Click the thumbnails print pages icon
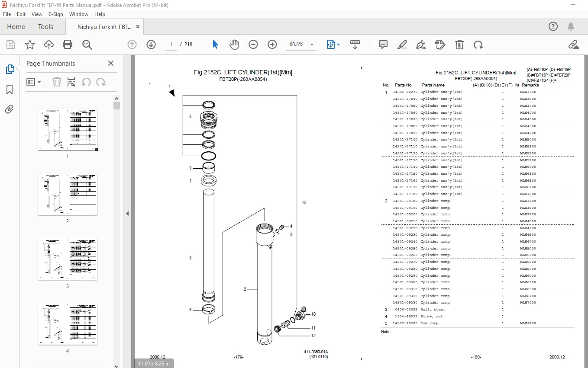588x368 pixels. click(x=72, y=82)
